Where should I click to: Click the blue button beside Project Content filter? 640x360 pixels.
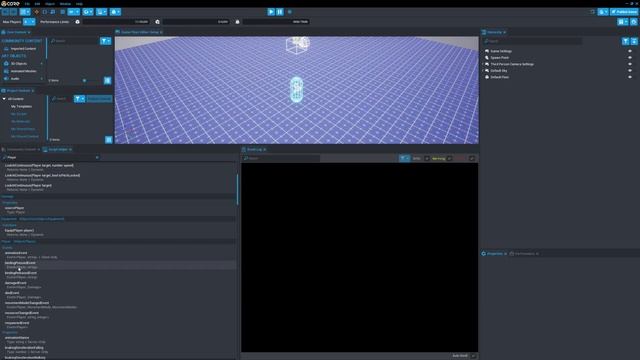point(99,99)
